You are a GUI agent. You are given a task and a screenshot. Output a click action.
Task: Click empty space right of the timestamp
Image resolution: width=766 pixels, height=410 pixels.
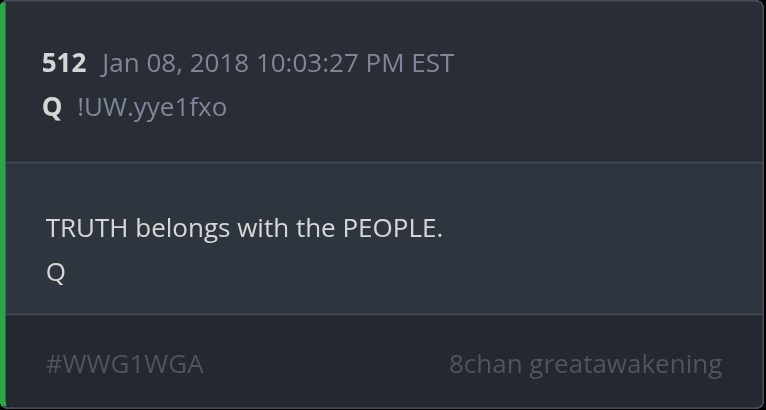click(x=600, y=63)
